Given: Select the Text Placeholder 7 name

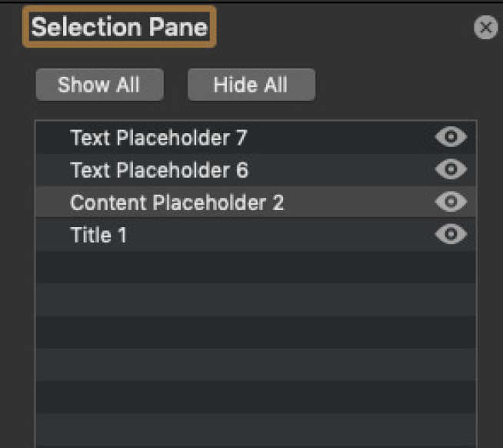Looking at the screenshot, I should click(x=158, y=139).
